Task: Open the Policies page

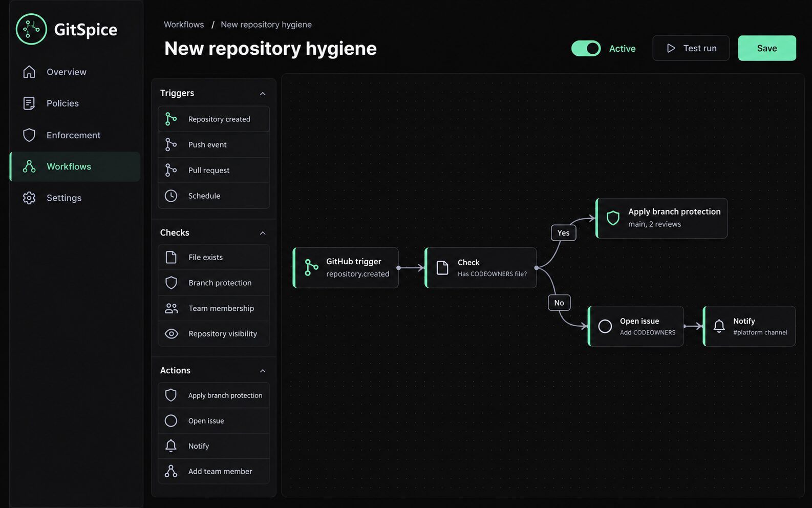Action: pos(75,103)
